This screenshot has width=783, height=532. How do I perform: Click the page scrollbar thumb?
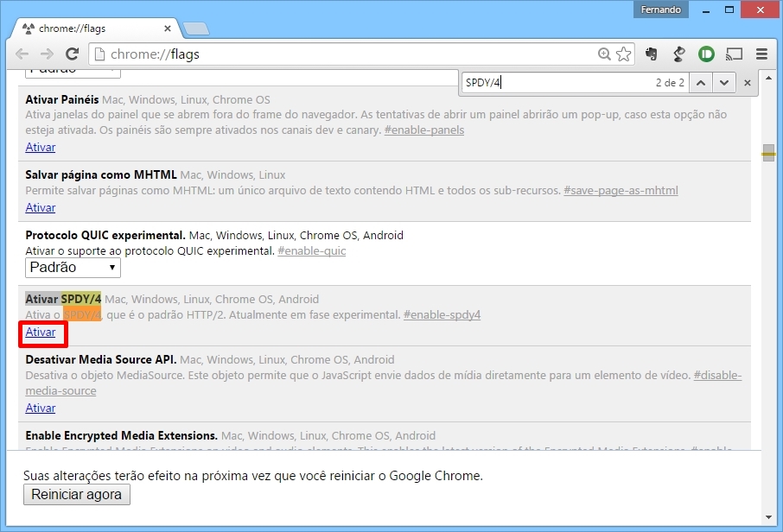(x=768, y=153)
